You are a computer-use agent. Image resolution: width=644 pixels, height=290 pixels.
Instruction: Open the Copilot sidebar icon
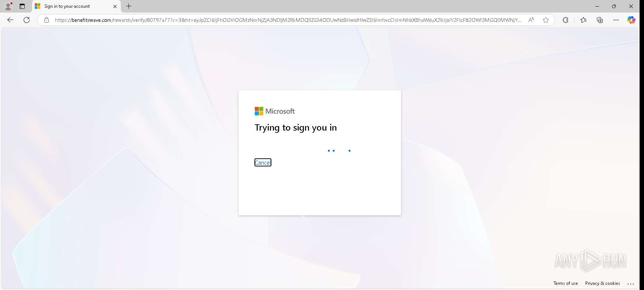pyautogui.click(x=631, y=20)
